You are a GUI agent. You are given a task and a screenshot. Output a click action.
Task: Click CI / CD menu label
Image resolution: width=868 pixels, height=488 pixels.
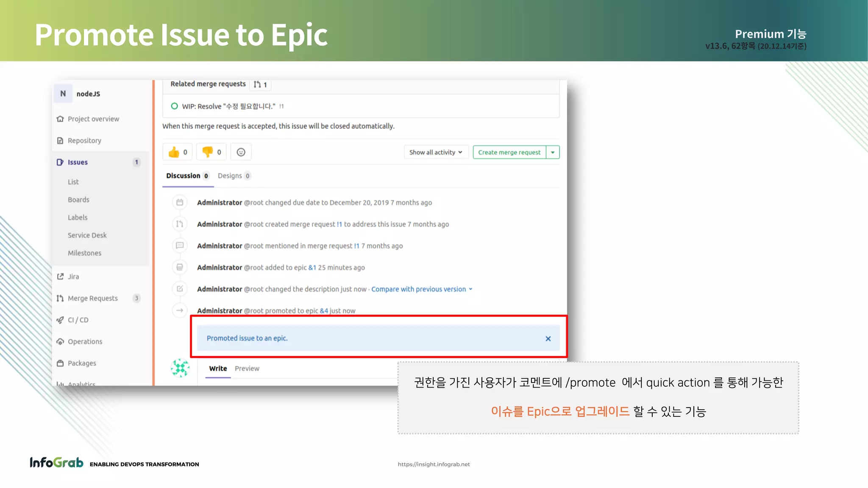(78, 320)
